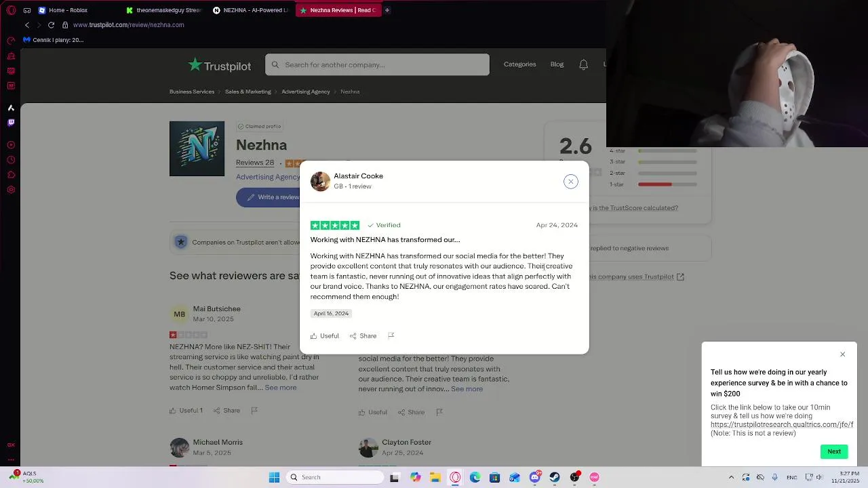
Task: Open Microsoft Edge from the taskbar
Action: [475, 478]
